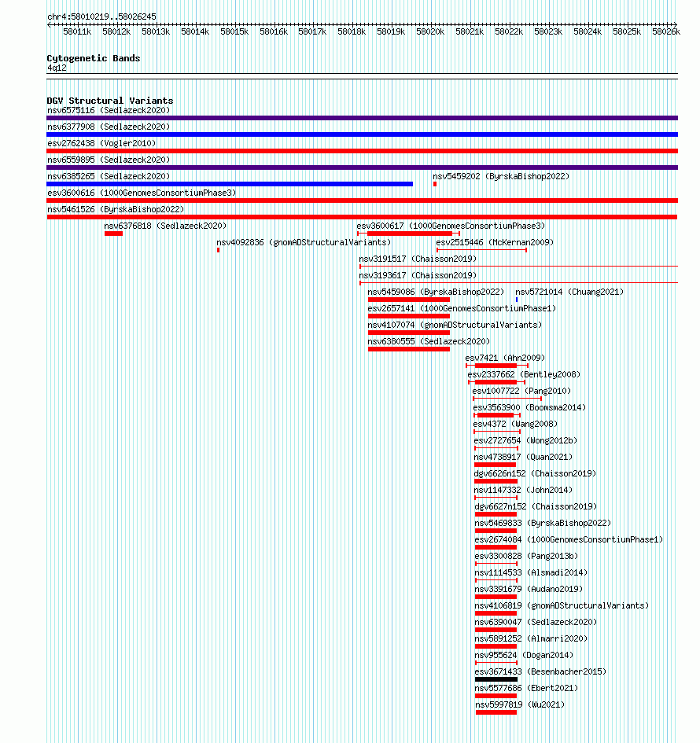The width and height of the screenshot is (700, 743).
Task: Click nsv1114533 (Alsmadi2014) label
Action: click(x=531, y=573)
